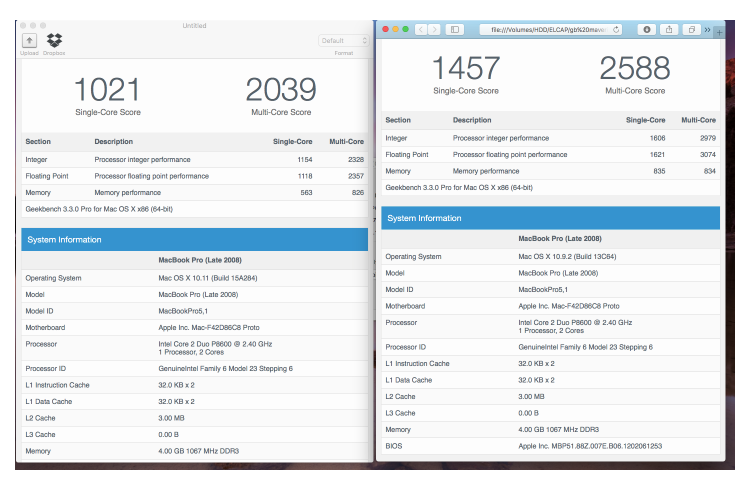The height and width of the screenshot is (481, 748).
Task: Click the Safari address bar file URL
Action: click(549, 30)
